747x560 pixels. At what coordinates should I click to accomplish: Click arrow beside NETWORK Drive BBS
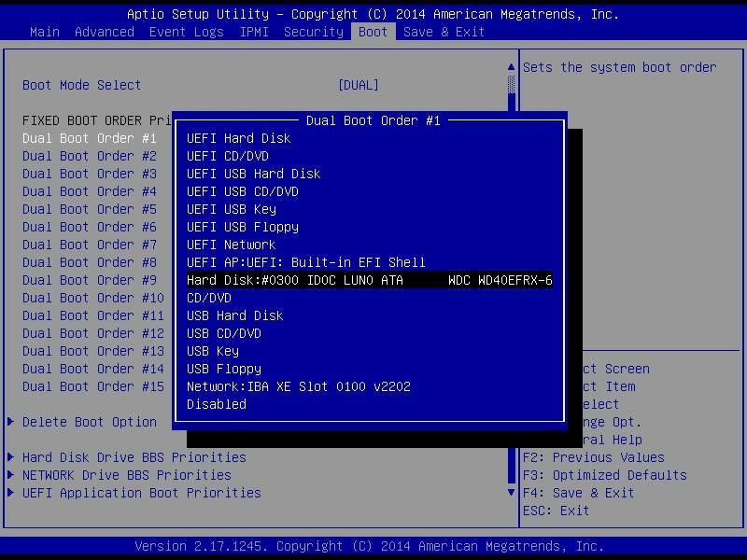[x=10, y=475]
